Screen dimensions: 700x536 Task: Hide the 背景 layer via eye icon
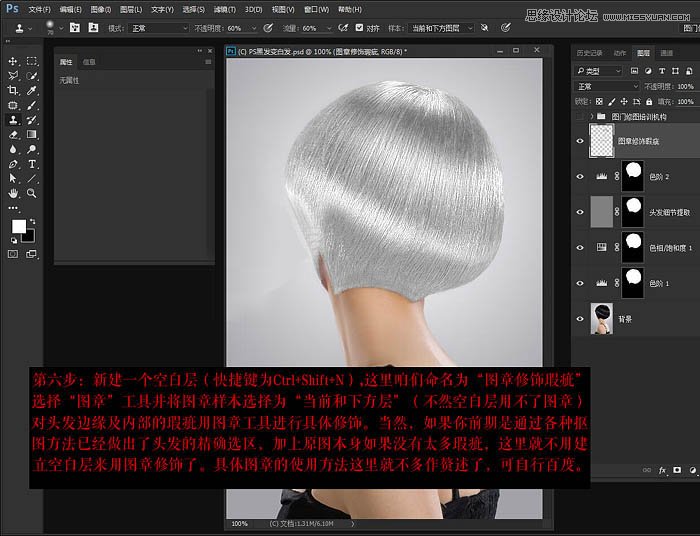click(579, 319)
